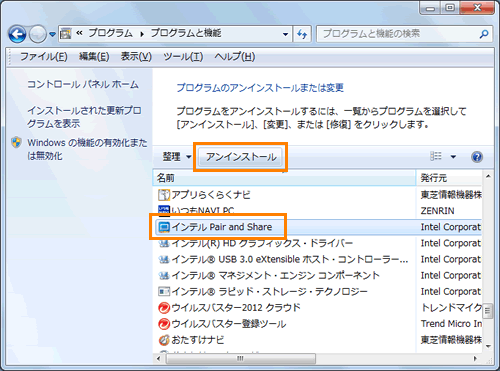Click the vertical scrollbar down arrow
Viewport: 500px width, 371px height.
(488, 346)
